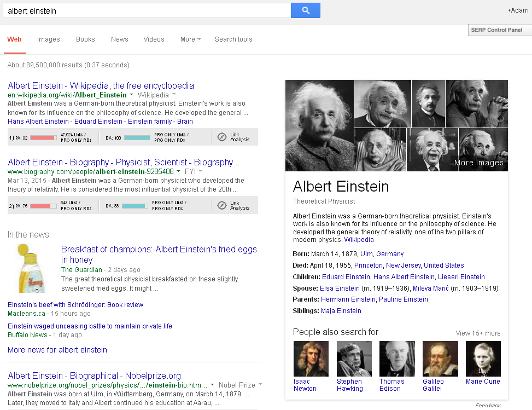This screenshot has width=532, height=410.
Task: Open the SERP Control Panel
Action: pyautogui.click(x=496, y=30)
